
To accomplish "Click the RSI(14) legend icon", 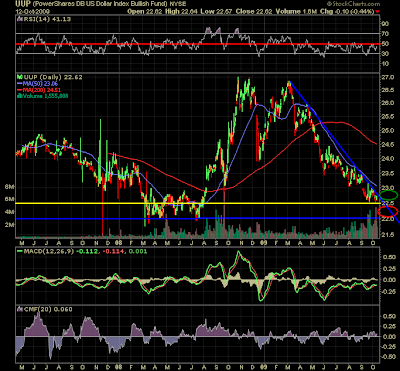I will point(19,19).
